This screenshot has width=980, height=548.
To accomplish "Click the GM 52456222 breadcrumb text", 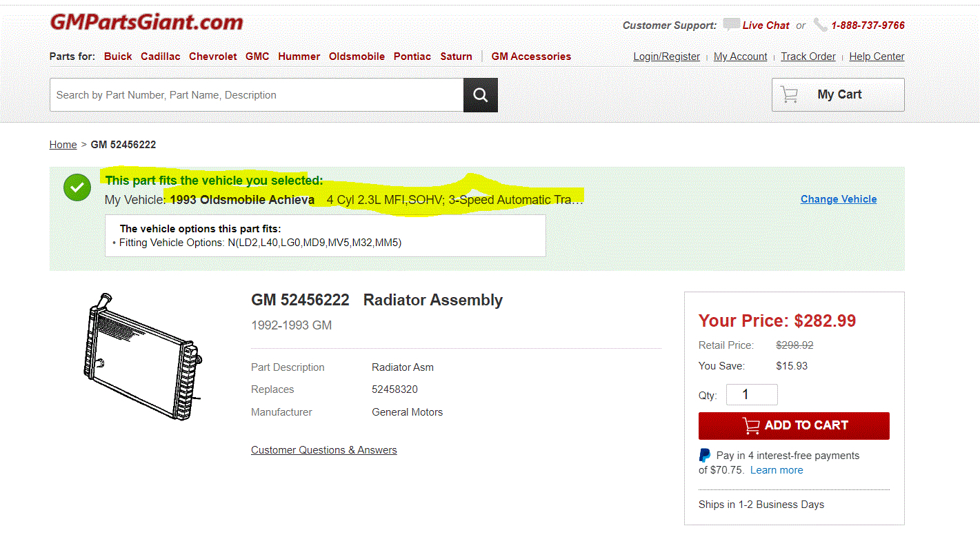I will (123, 145).
